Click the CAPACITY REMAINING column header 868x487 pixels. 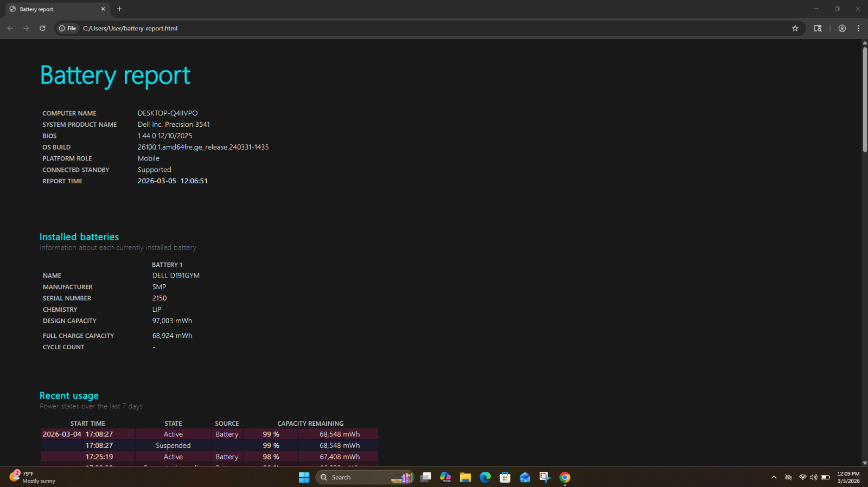[x=310, y=424]
